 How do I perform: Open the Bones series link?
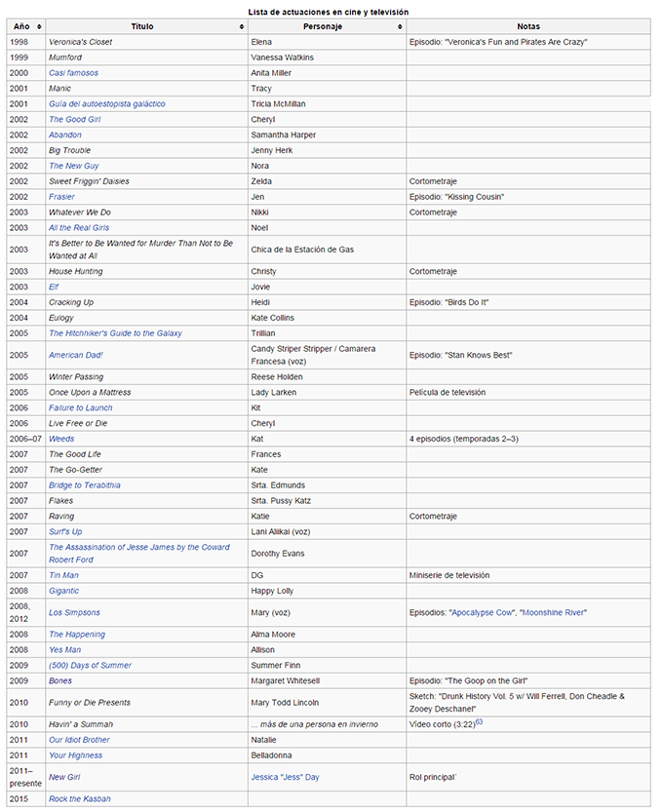pos(60,681)
